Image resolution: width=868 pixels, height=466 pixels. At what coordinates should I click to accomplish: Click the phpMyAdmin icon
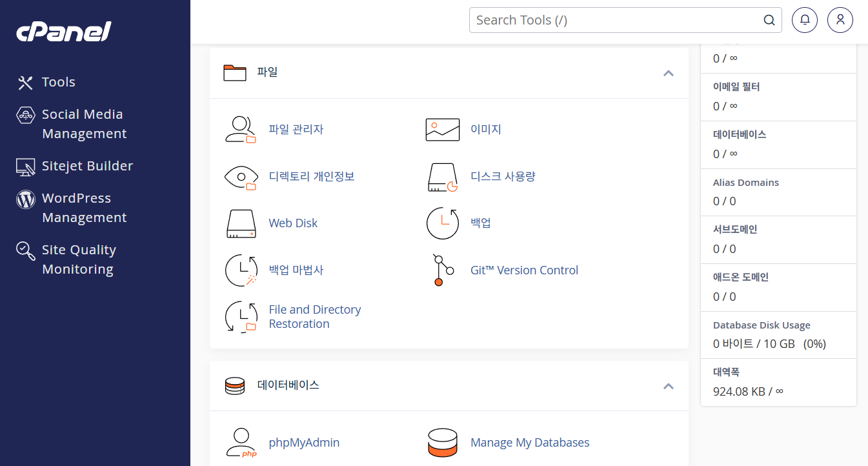[241, 443]
